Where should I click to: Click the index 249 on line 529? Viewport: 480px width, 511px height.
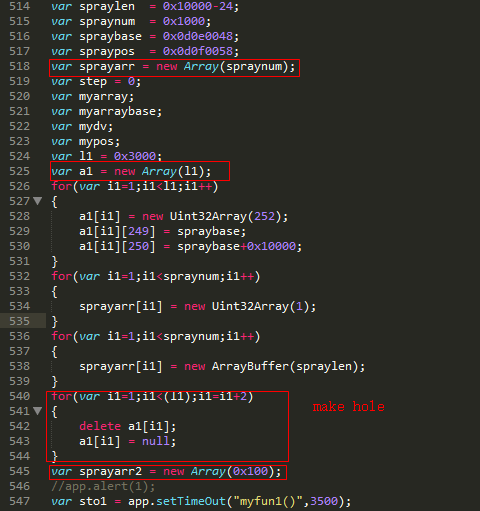(x=138, y=231)
